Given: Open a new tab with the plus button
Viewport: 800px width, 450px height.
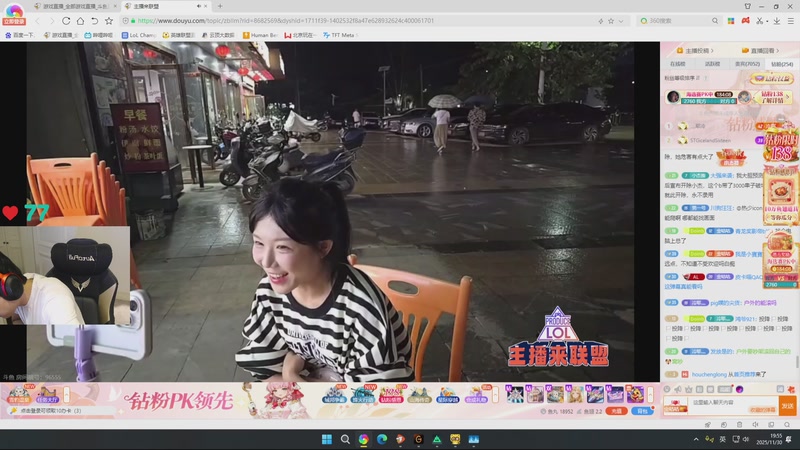Looking at the screenshot, I should [x=220, y=6].
